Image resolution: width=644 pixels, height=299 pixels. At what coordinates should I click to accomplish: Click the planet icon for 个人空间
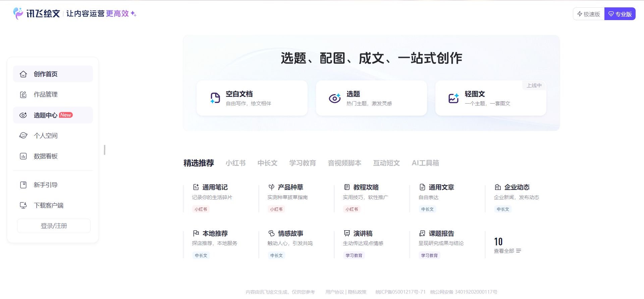pyautogui.click(x=23, y=136)
